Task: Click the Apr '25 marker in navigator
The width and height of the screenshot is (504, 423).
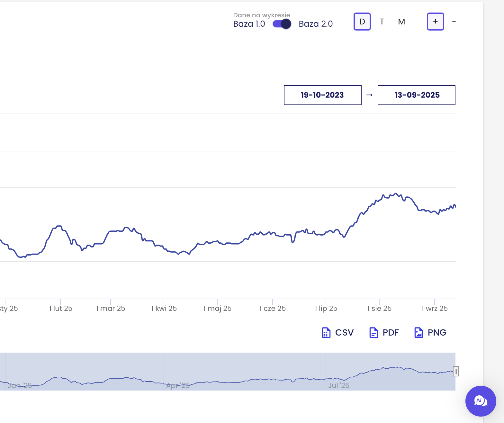Action: [178, 385]
